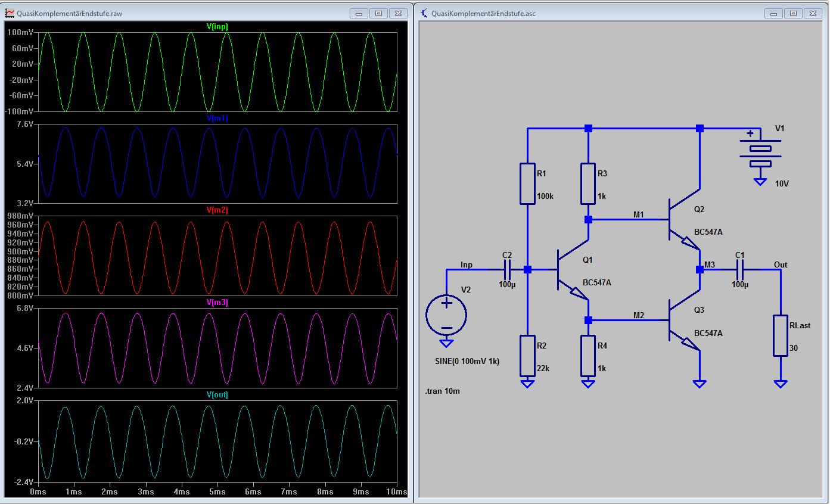The width and height of the screenshot is (830, 504).
Task: Select resistor R1 100k symbol
Action: pyautogui.click(x=527, y=183)
